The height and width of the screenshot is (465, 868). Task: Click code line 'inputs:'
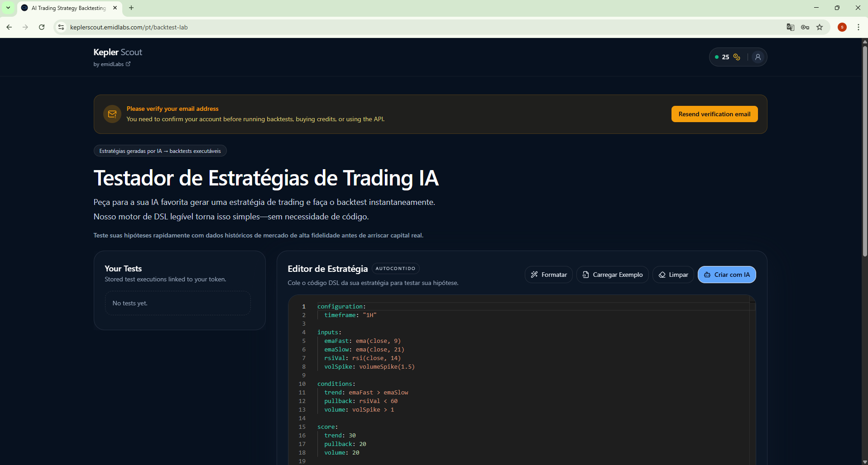329,332
